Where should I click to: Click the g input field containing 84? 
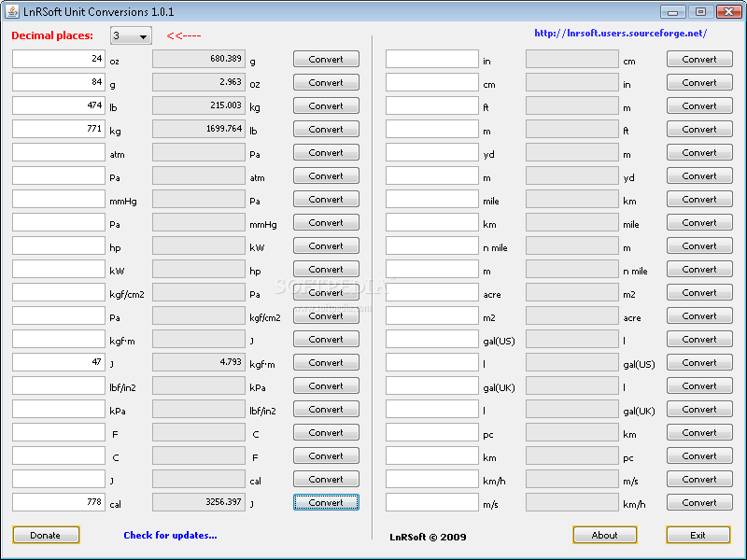coord(59,82)
